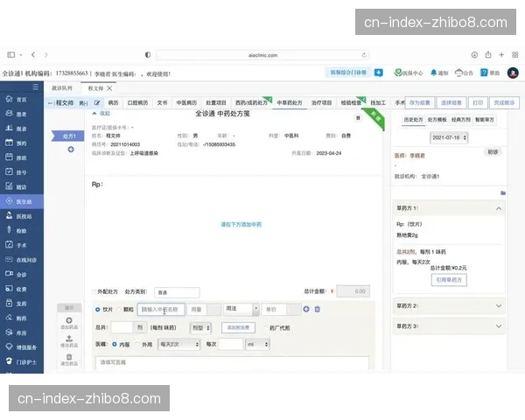
Task: Open 通知 notifications bell
Action: [439, 73]
